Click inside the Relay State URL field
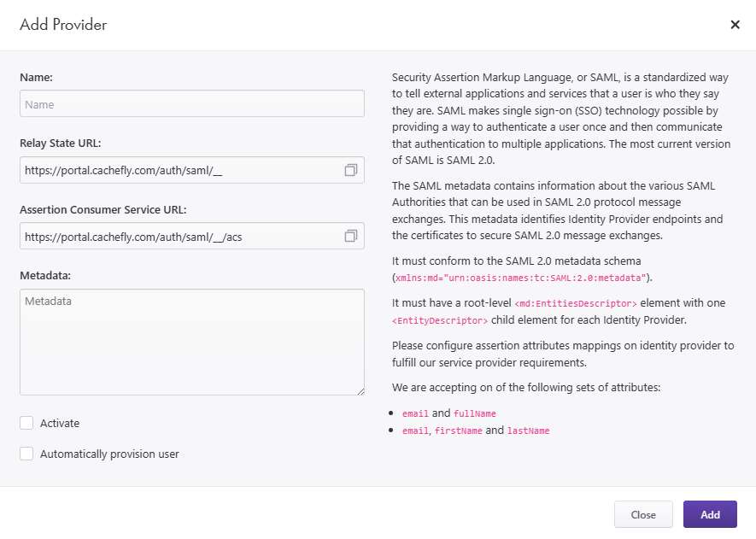This screenshot has width=756, height=539. (x=179, y=170)
